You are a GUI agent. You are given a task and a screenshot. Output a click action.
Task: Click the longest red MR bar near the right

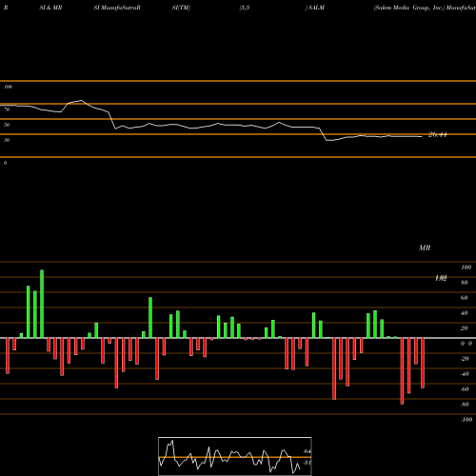pos(402,371)
